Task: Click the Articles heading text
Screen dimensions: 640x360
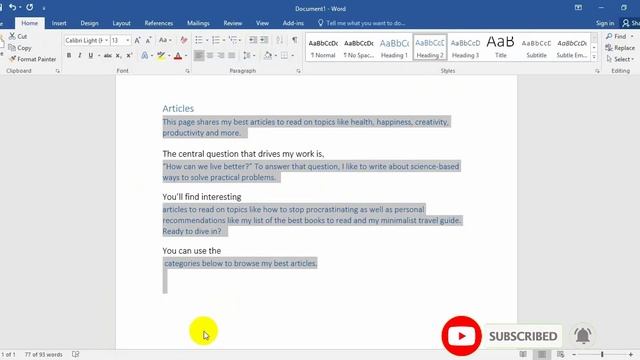Action: point(178,109)
